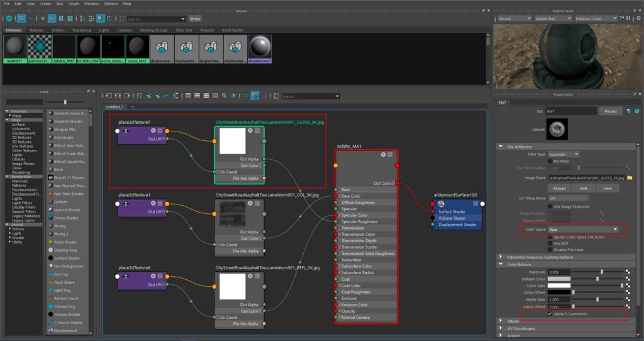Viewport: 644px width, 341px height.
Task: Click the shaderGlow1 material swatch
Action: pos(259,46)
